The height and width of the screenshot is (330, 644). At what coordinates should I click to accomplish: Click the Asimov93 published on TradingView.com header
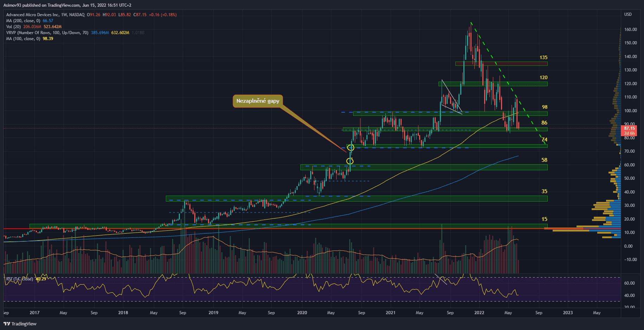(67, 5)
